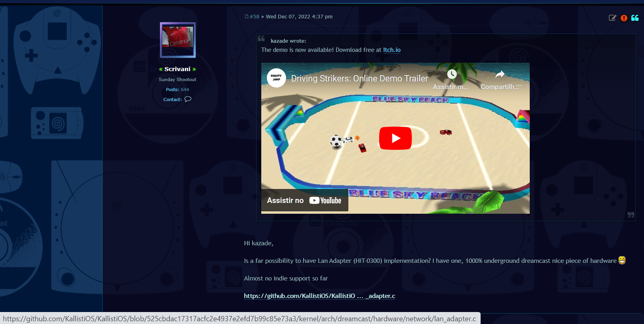Screen dimensions: 644x324
Task: Click the 'Hi kazade,' text line
Action: [x=258, y=243]
